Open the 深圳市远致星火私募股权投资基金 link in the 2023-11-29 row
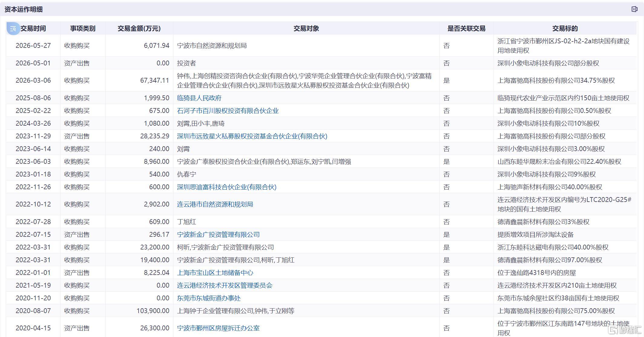This screenshot has height=337, width=644. [x=252, y=136]
